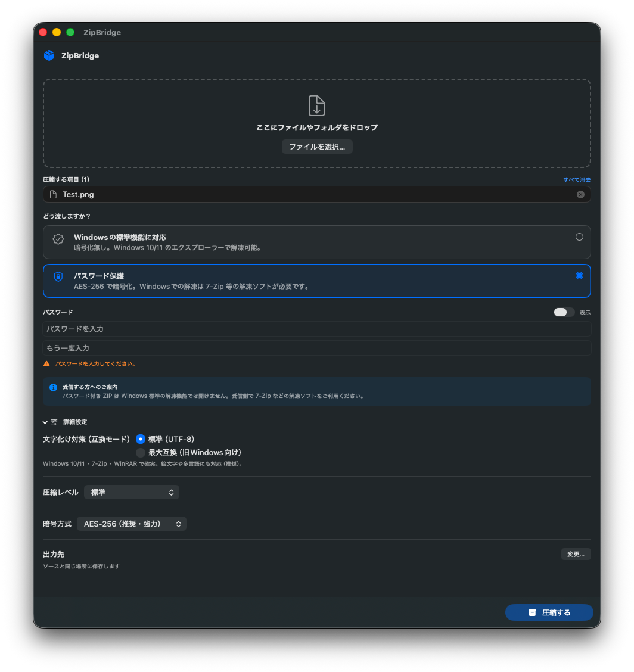Click the もう一度入力 confirmation field
634x672 pixels.
click(x=317, y=348)
